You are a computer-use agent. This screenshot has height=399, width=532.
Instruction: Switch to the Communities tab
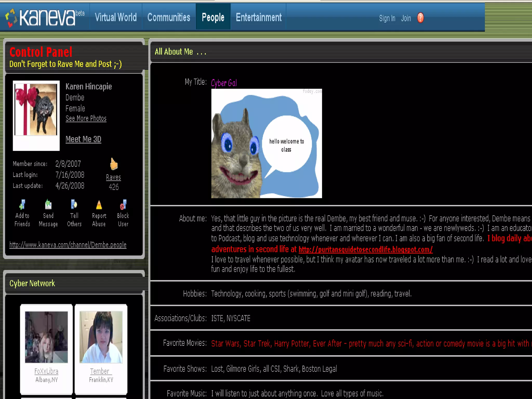[169, 17]
